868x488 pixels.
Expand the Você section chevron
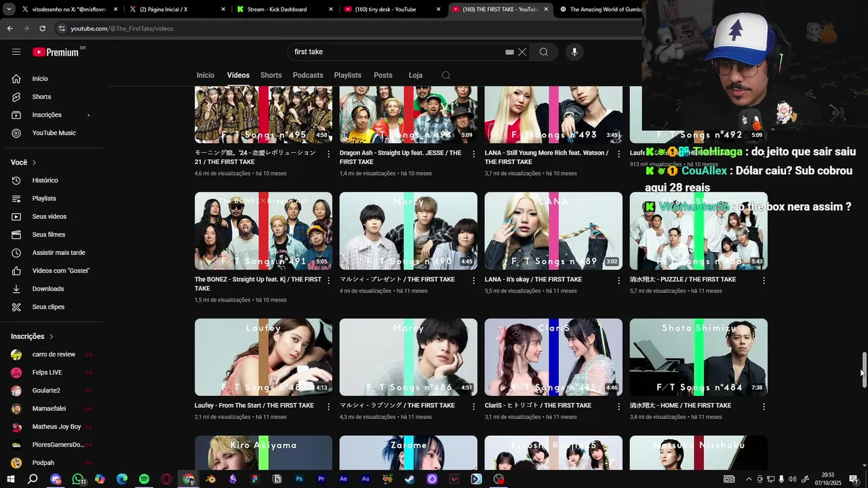[x=34, y=163]
